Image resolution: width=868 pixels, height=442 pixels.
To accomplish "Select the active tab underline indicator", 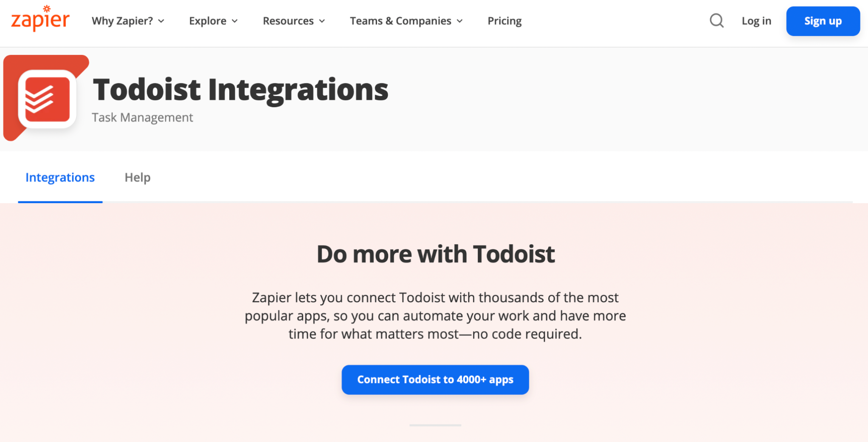I will pyautogui.click(x=60, y=202).
